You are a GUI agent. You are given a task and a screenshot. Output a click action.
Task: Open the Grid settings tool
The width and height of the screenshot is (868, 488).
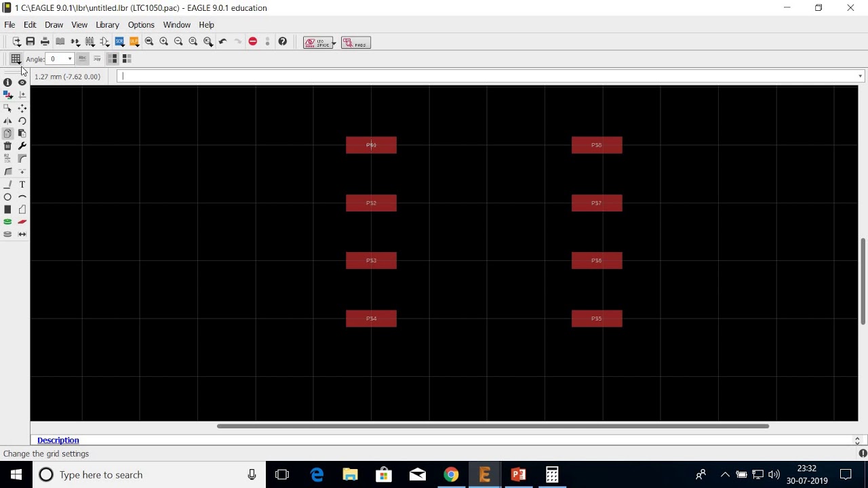coord(16,59)
